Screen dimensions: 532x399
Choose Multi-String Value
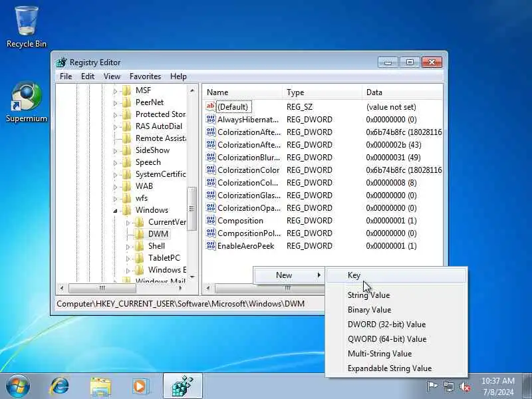coord(396,354)
